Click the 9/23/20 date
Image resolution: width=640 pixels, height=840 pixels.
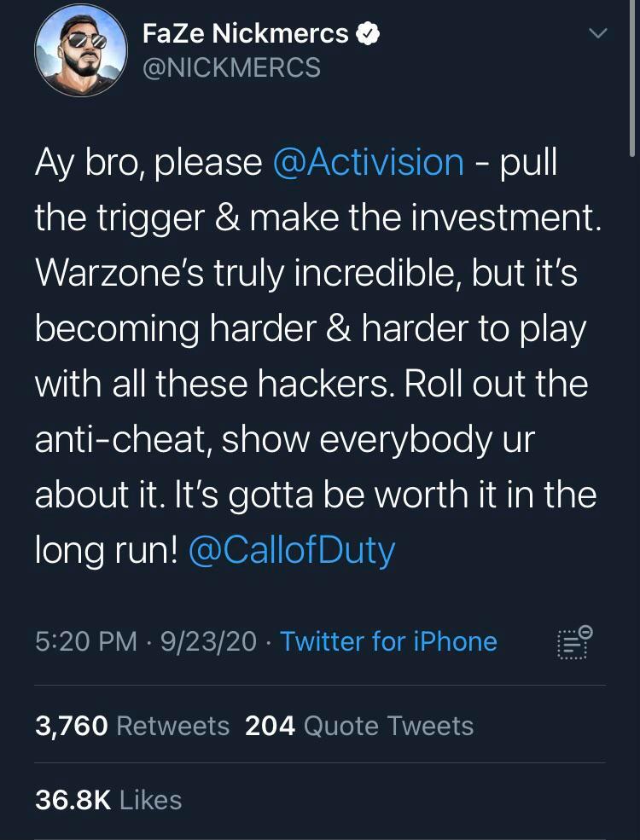(x=206, y=641)
